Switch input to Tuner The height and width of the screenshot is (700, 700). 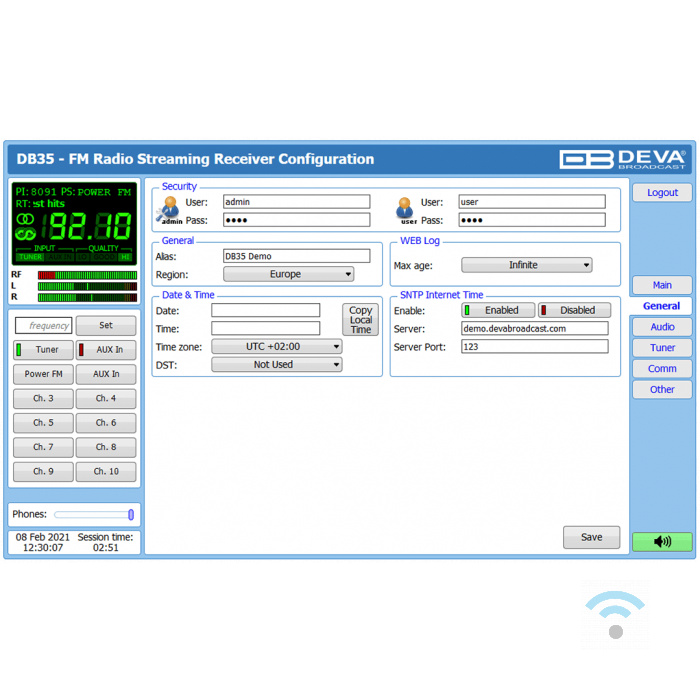tap(43, 350)
